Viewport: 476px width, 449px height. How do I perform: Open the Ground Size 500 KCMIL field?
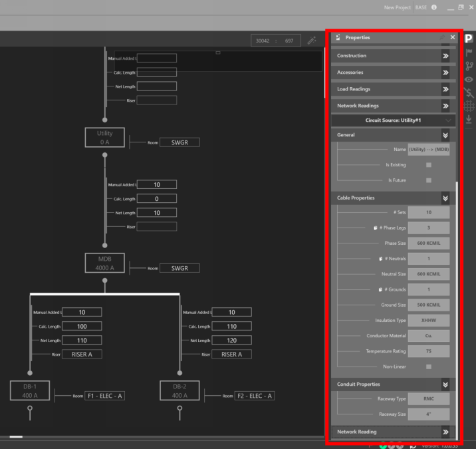(x=429, y=305)
